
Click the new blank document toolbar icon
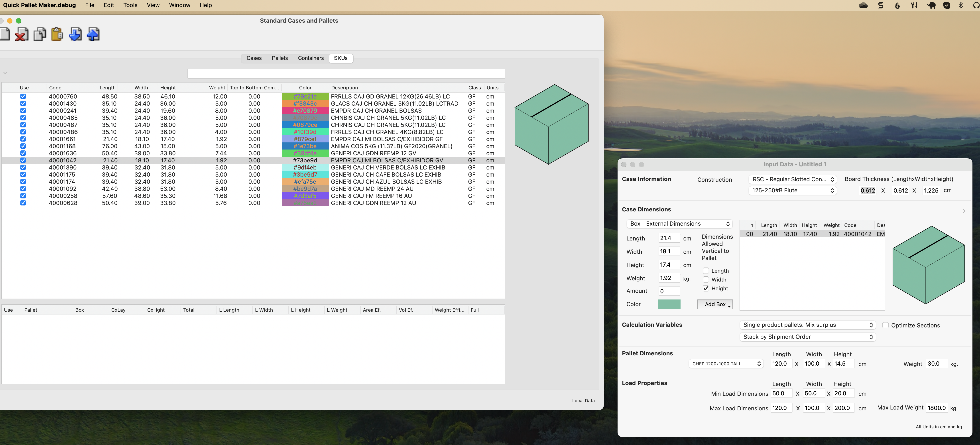(5, 34)
